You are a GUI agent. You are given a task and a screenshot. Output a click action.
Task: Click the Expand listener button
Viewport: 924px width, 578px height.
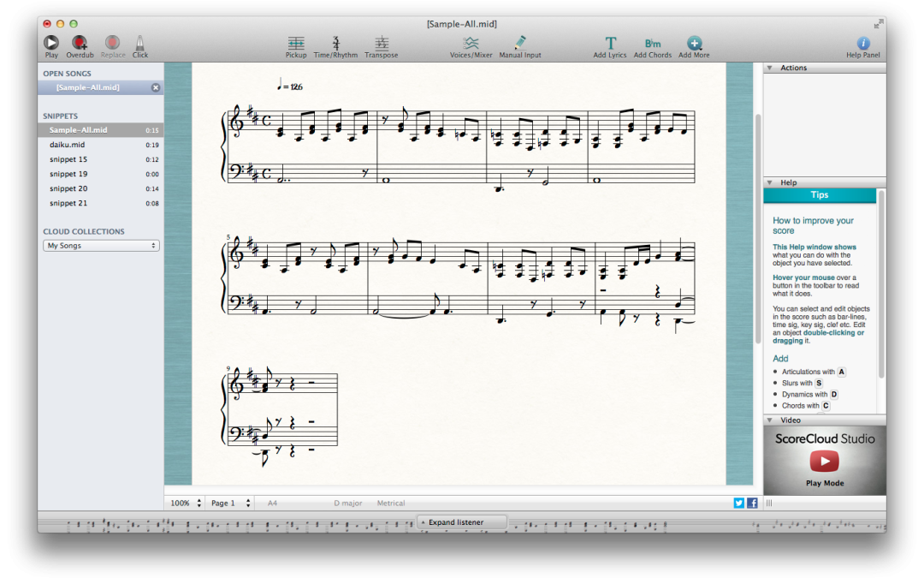click(x=461, y=522)
